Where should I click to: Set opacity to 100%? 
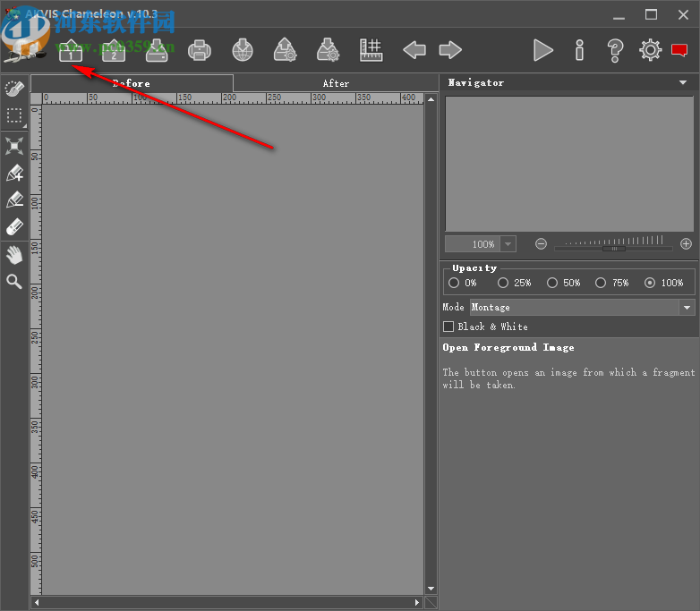pyautogui.click(x=650, y=283)
